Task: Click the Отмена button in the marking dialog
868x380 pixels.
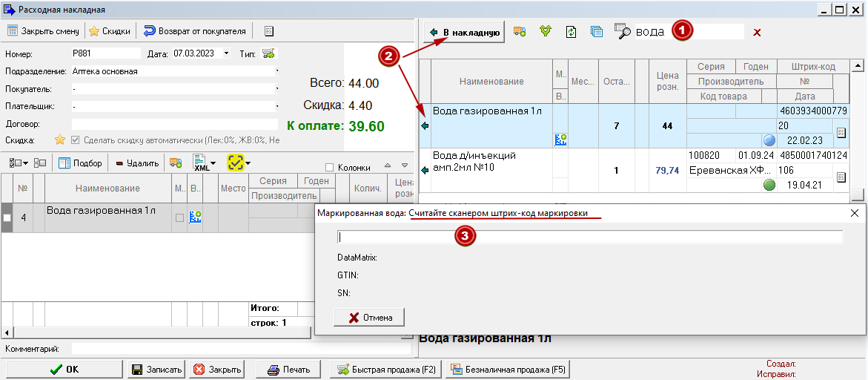Action: click(369, 318)
